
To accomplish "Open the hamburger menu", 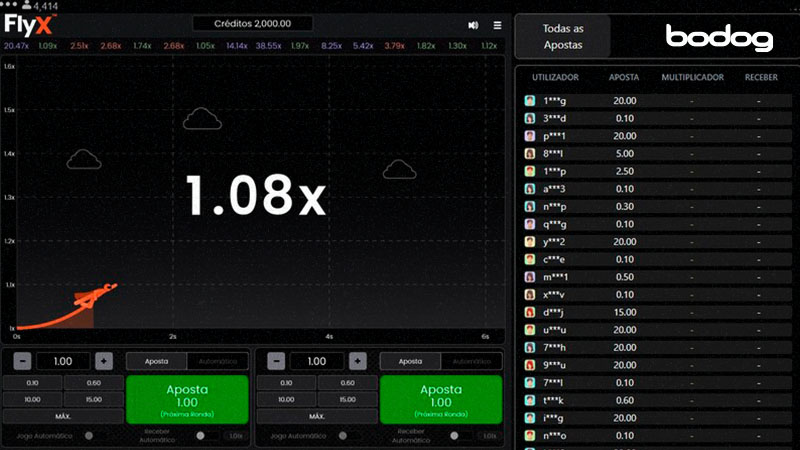I will [498, 25].
